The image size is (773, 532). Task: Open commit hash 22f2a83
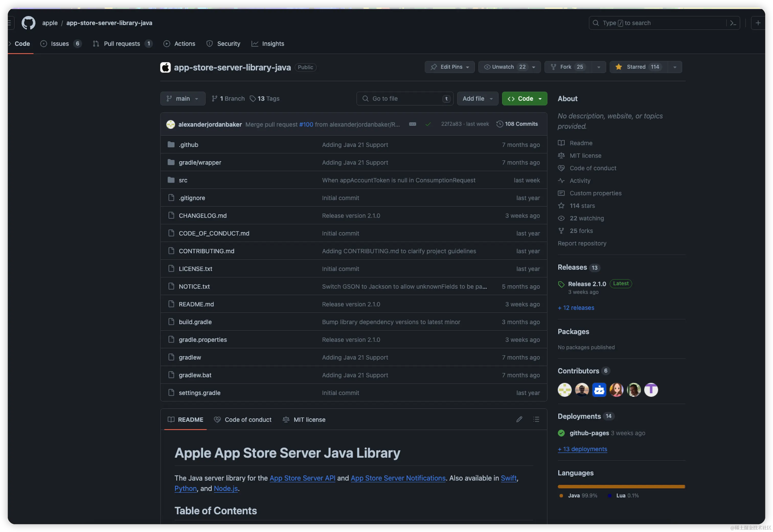pyautogui.click(x=451, y=124)
